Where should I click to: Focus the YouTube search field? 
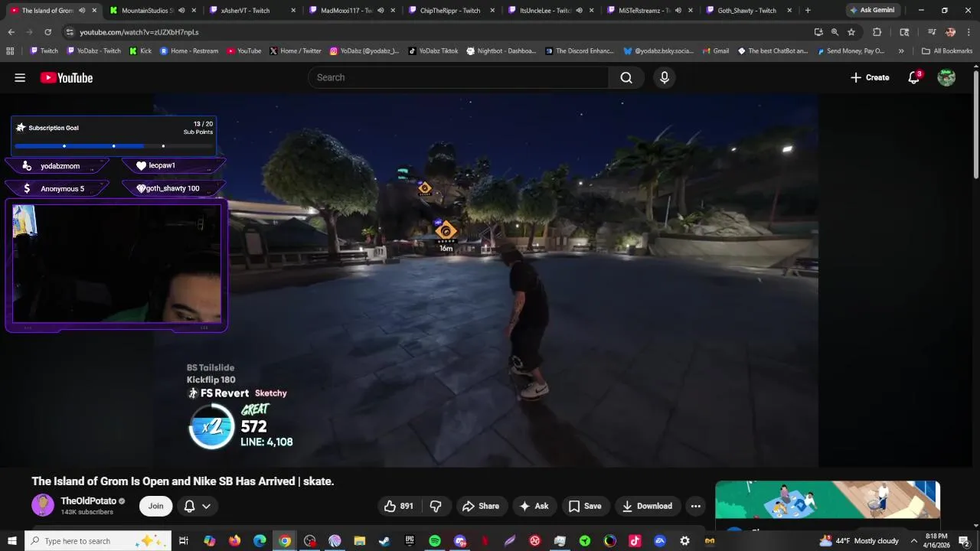click(x=458, y=77)
